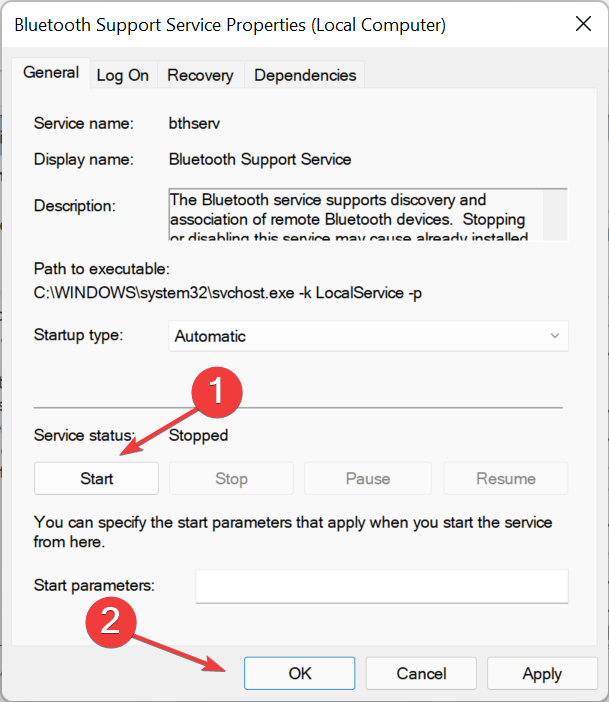Screen dimensions: 609x702
Task: Click the disabled Stop button
Action: point(231,478)
